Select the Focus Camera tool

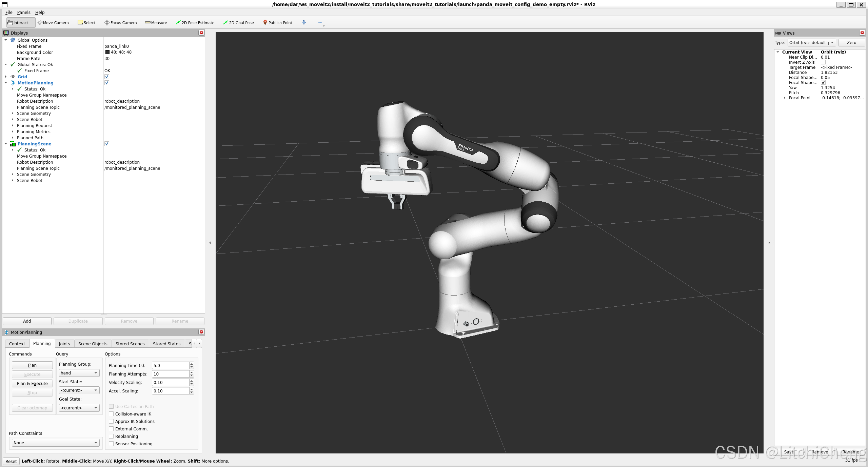120,23
